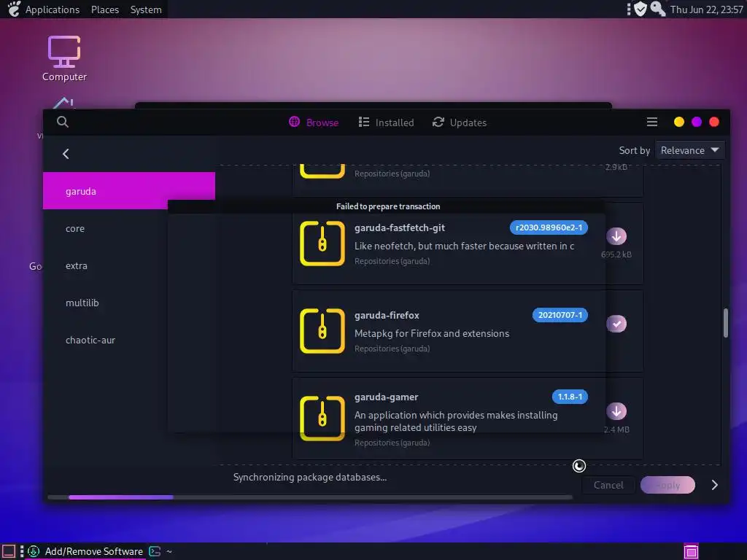The height and width of the screenshot is (560, 747).
Task: Click the Apply button
Action: pos(667,485)
